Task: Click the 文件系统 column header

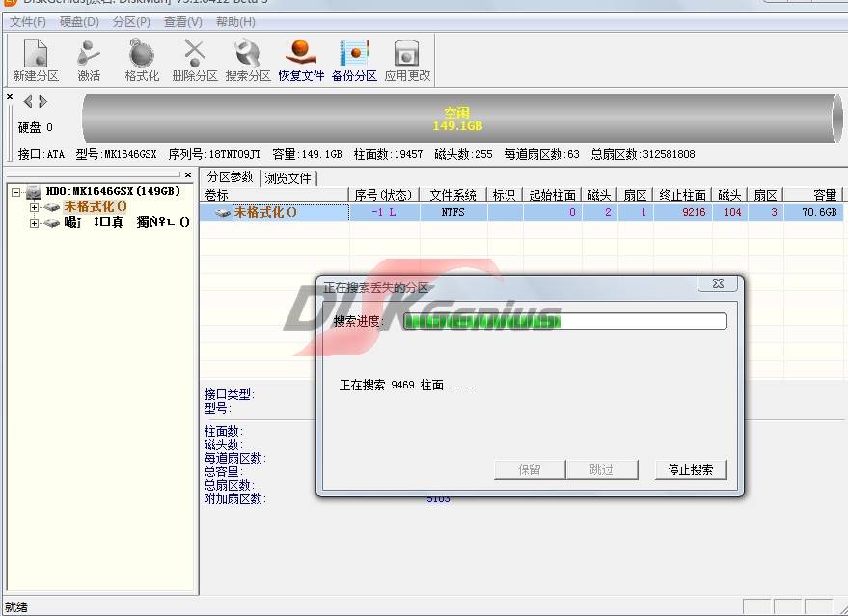Action: [x=453, y=195]
